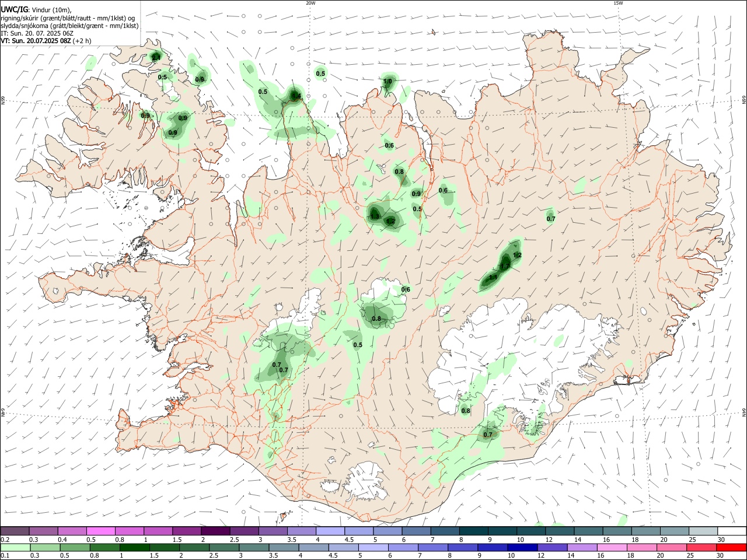Select the dark teal 8 snow legend swatch
The height and width of the screenshot is (560, 747).
point(473,531)
